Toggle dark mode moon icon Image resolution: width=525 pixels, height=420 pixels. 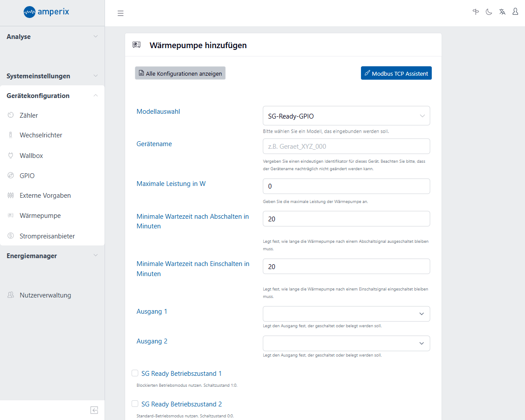tap(489, 12)
